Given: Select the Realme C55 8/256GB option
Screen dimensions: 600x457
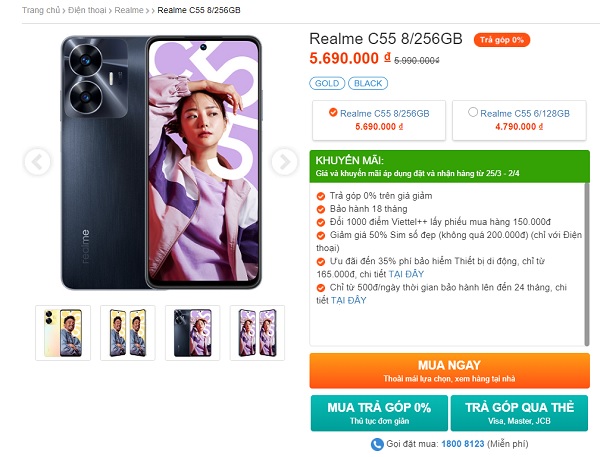Looking at the screenshot, I should (376, 121).
